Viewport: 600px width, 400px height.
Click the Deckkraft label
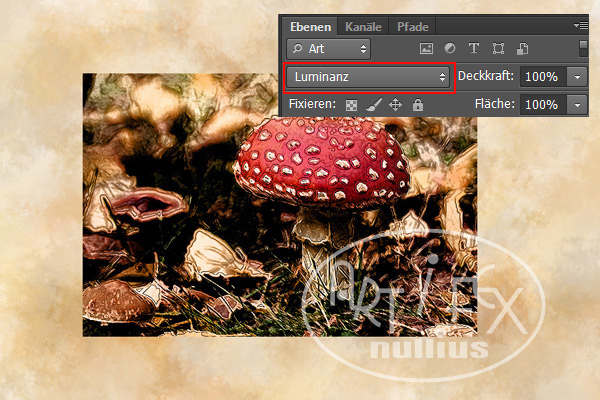[485, 76]
